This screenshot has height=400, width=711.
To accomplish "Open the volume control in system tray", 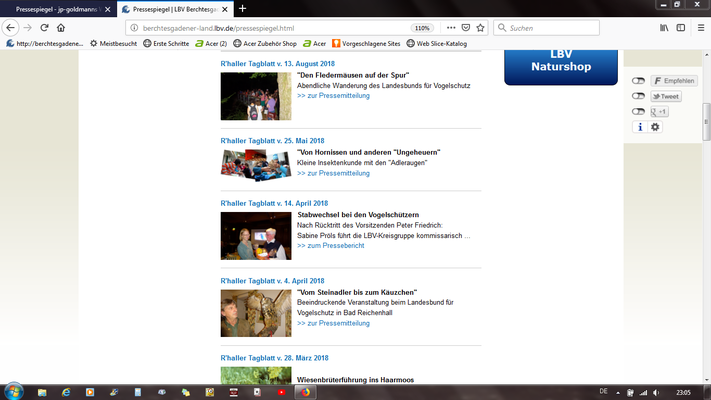I will [656, 393].
